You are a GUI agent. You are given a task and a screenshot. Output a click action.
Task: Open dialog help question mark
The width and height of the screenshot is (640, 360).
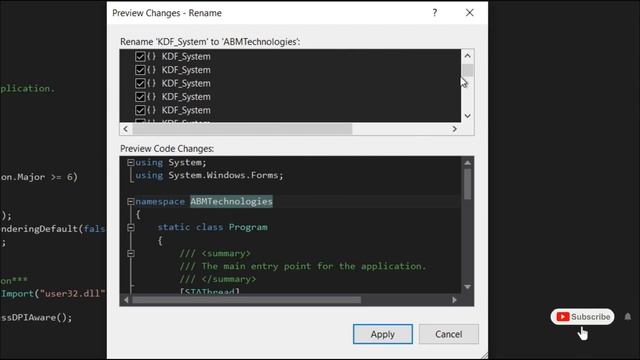click(435, 13)
